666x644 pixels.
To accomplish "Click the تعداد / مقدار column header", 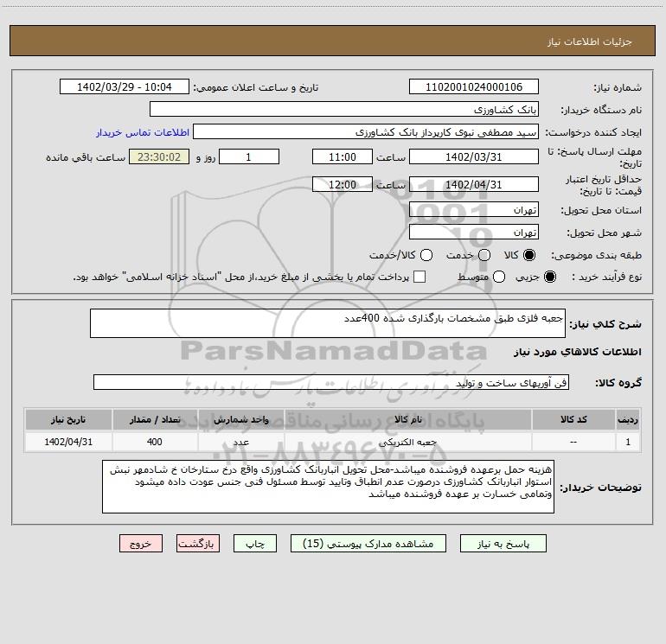I will (x=155, y=419).
